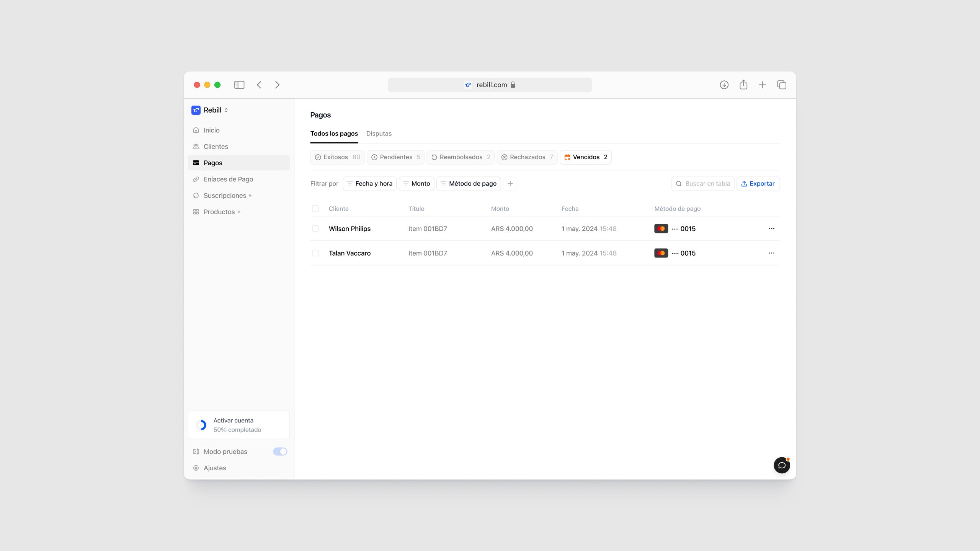This screenshot has width=980, height=551.
Task: Select the Rechazados status filter
Action: pos(527,157)
